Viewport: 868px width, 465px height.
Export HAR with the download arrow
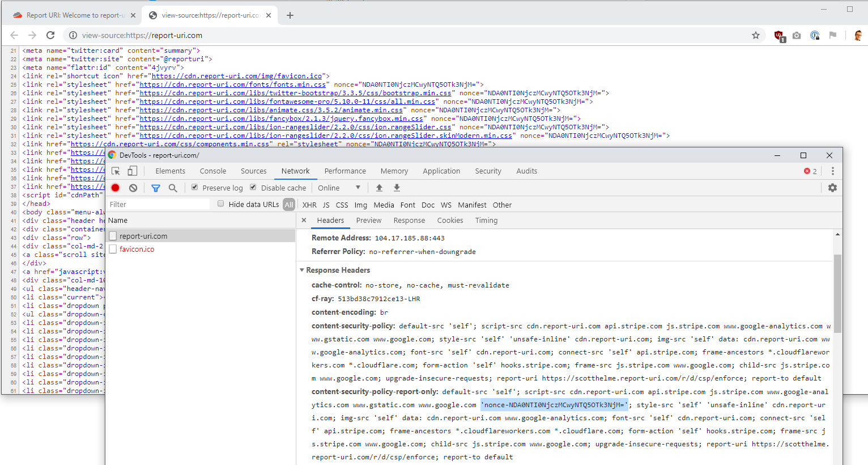[x=397, y=188]
